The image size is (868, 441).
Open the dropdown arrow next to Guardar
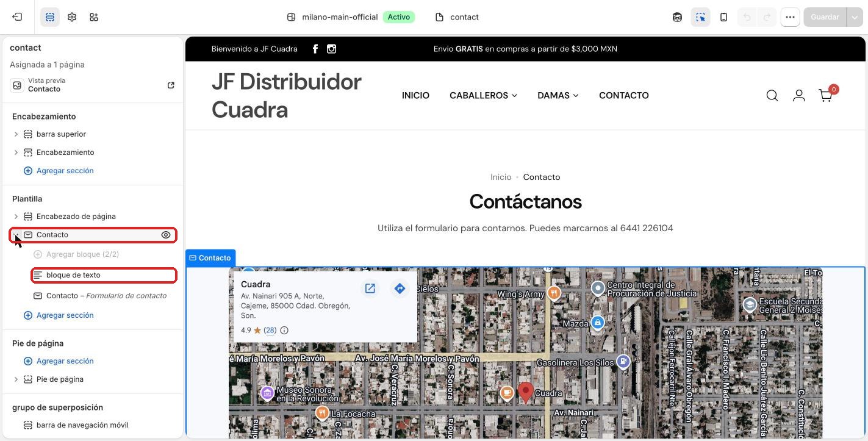[853, 17]
